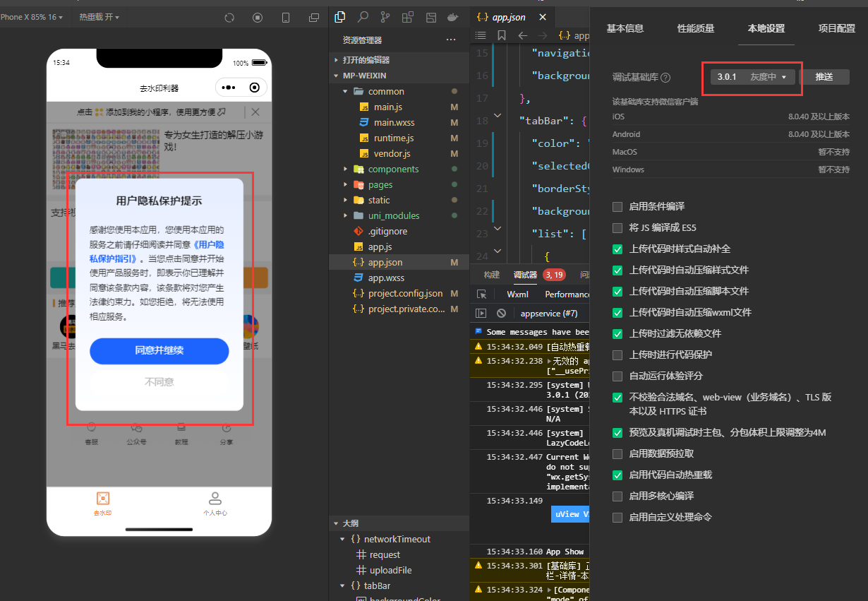Tap the 同意并继续 button

(159, 350)
